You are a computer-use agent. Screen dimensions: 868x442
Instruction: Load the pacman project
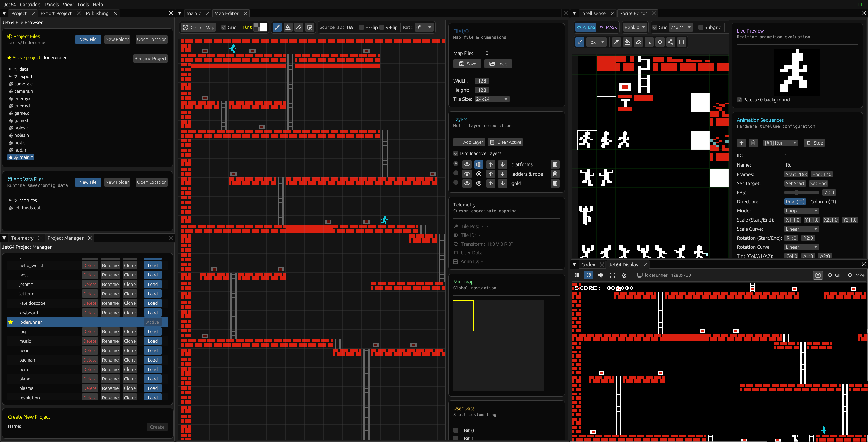point(153,360)
